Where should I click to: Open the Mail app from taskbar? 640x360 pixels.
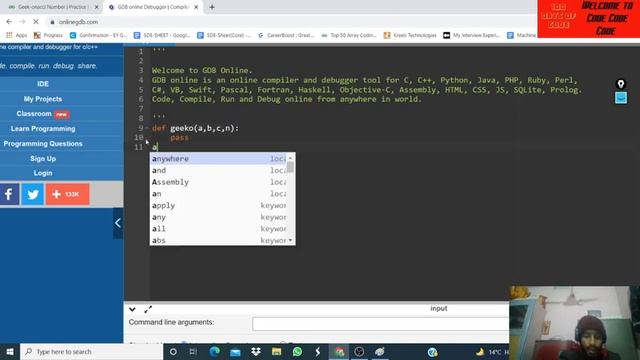tap(235, 351)
